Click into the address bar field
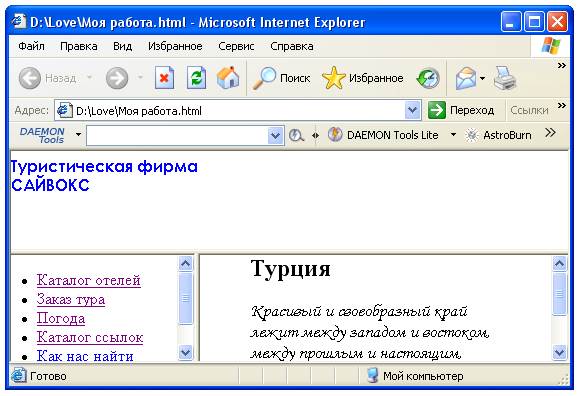The height and width of the screenshot is (396, 580). click(239, 110)
